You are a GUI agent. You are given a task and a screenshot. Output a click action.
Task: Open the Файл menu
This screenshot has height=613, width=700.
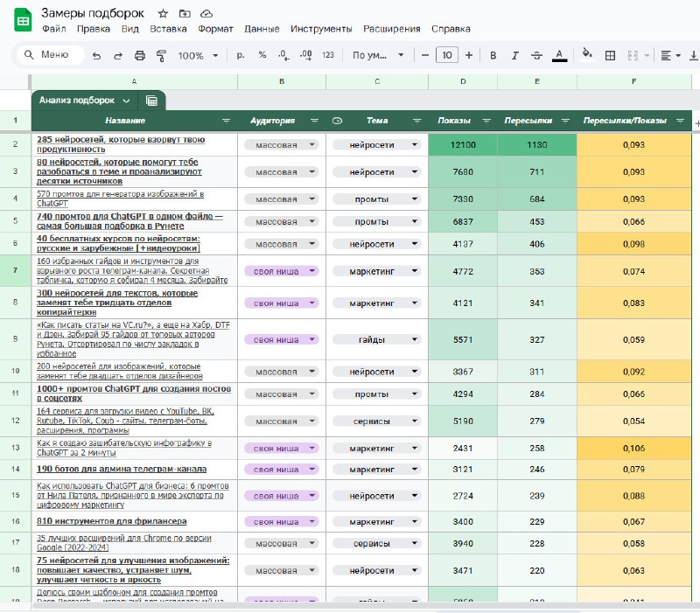point(54,29)
